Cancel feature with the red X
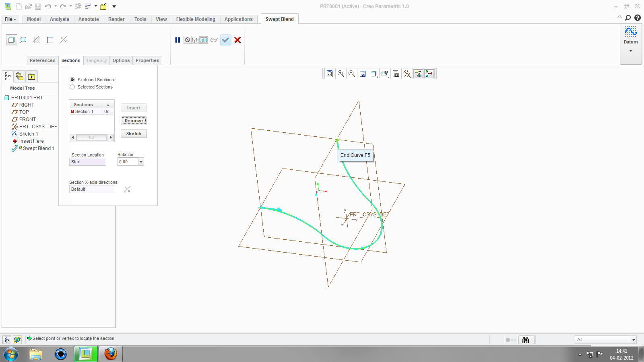 click(x=237, y=40)
